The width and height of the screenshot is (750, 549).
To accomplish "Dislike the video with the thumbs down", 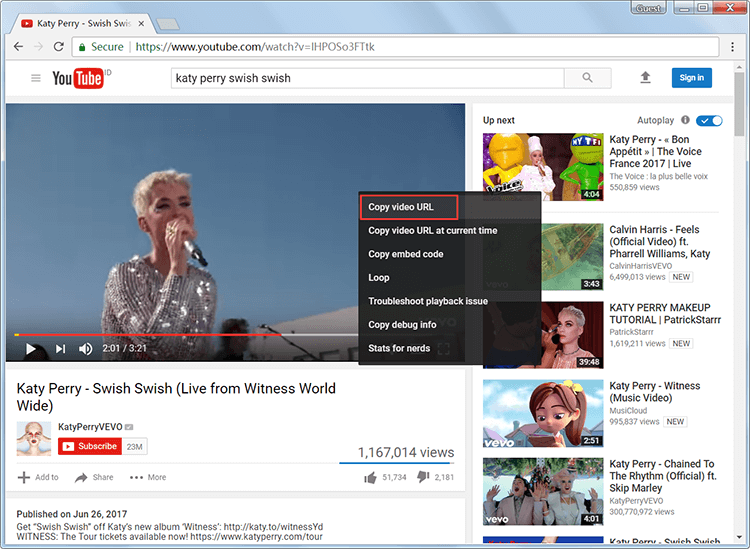I will pos(423,477).
